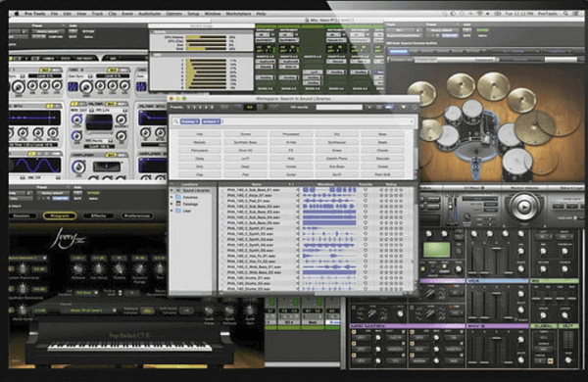
Task: Favorite Sub_Bass_01.wav with its heart icon
Action: pos(366,190)
